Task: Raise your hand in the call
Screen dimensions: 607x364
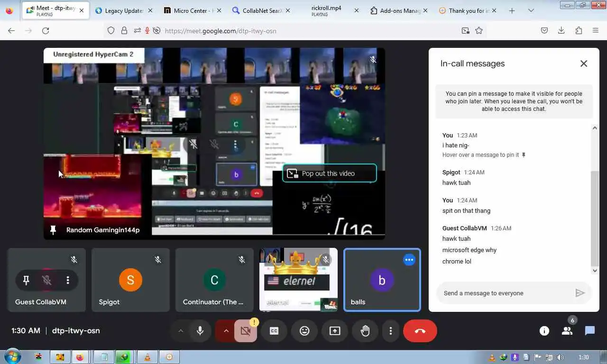Action: (x=365, y=331)
